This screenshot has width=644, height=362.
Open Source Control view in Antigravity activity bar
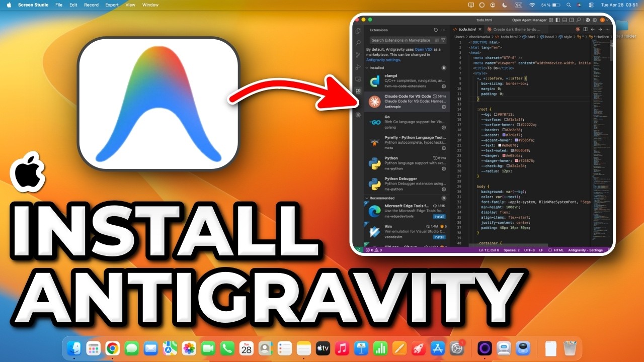358,55
